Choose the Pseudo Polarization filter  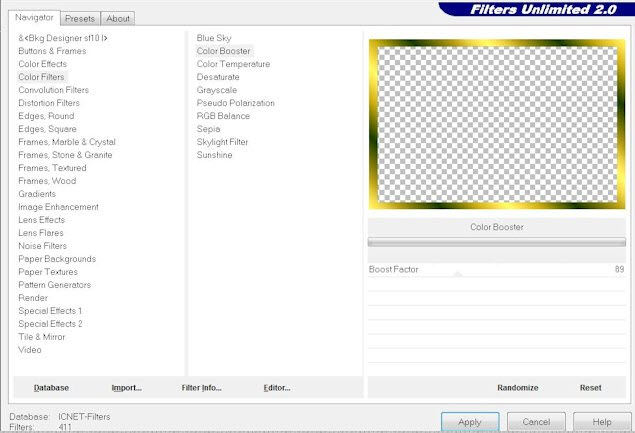[x=236, y=103]
